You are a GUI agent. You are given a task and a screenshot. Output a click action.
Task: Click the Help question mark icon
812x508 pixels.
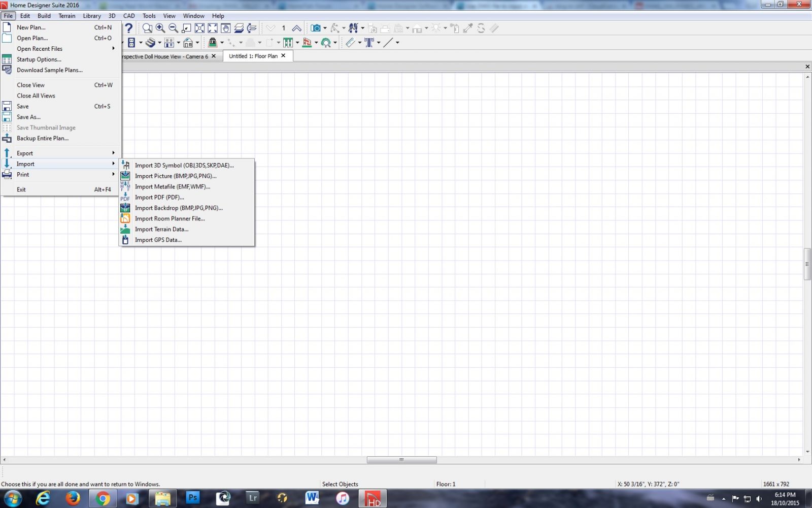pyautogui.click(x=129, y=28)
